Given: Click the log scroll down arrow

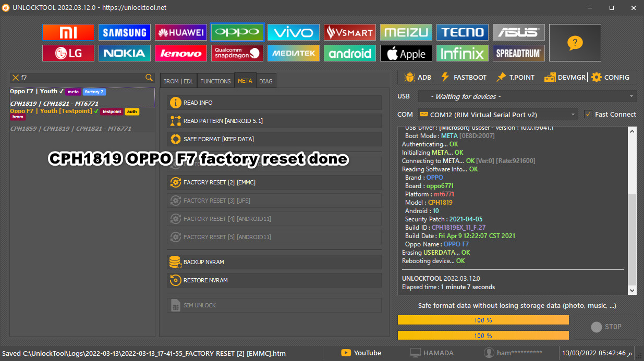Looking at the screenshot, I should 633,290.
